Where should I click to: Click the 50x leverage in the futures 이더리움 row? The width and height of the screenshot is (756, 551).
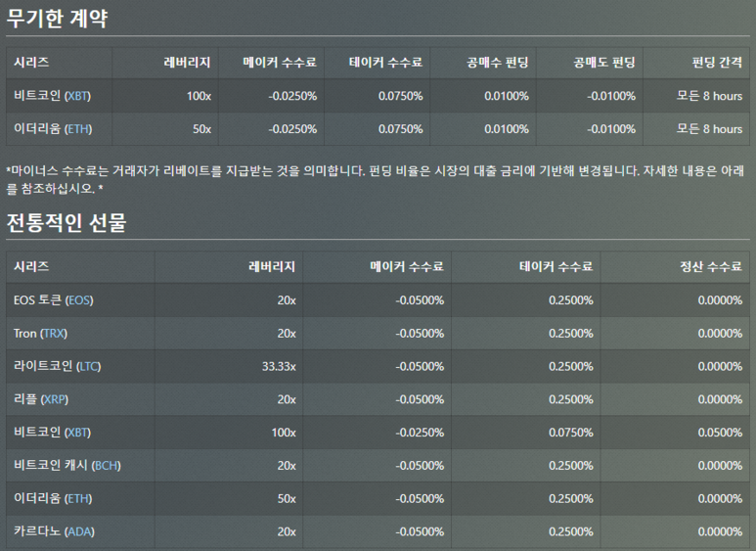287,499
